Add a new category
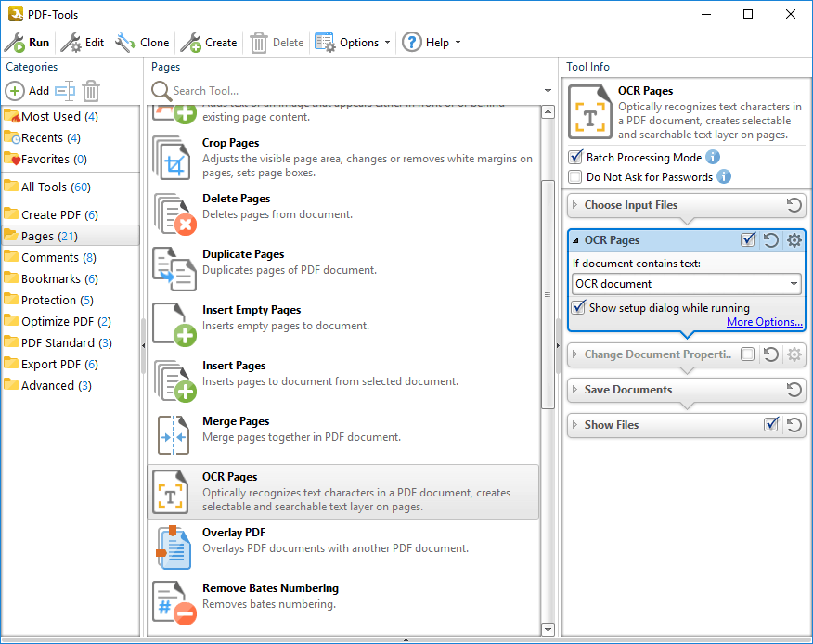 click(x=28, y=91)
